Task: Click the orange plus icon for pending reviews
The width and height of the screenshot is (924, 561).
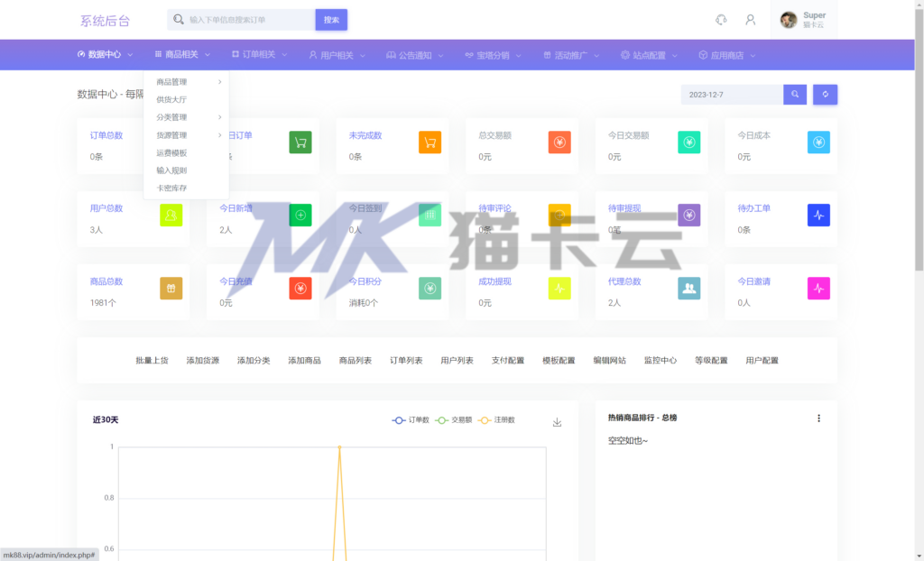Action: pyautogui.click(x=559, y=215)
